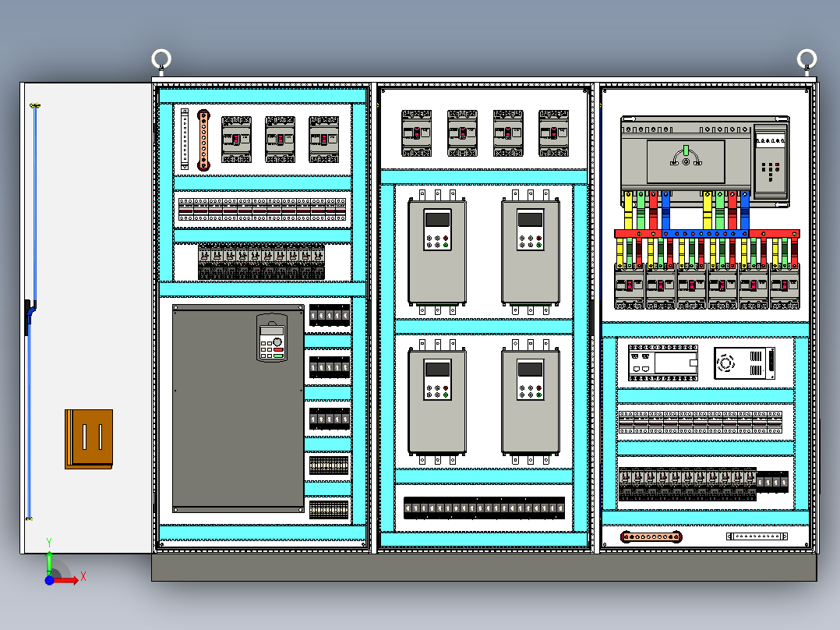
Task: Select the large grey inverter in the left cabinet
Action: pos(238,409)
